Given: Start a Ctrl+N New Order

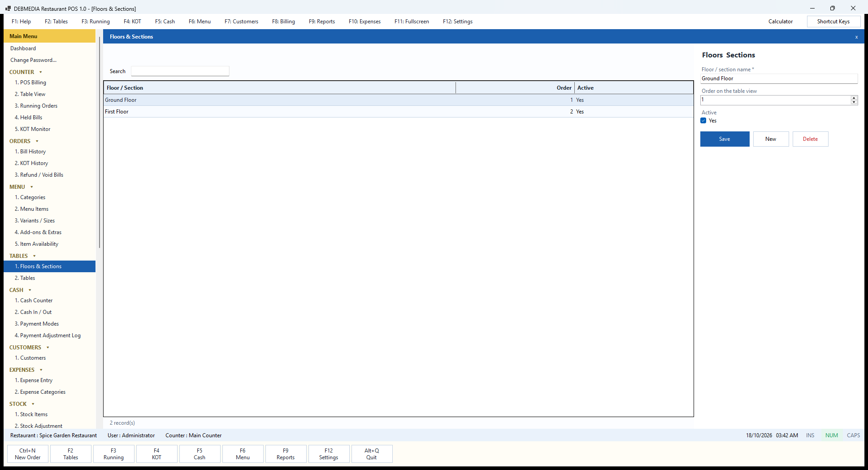Looking at the screenshot, I should [x=28, y=454].
